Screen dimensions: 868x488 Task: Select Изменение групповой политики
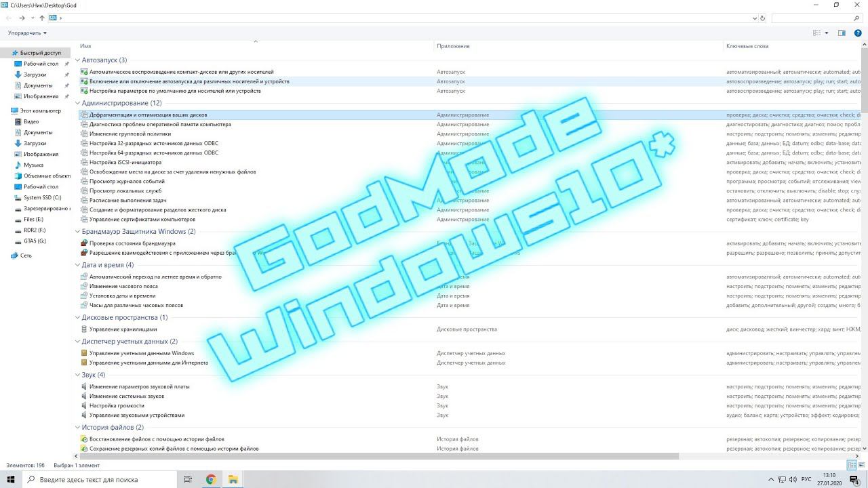click(129, 134)
